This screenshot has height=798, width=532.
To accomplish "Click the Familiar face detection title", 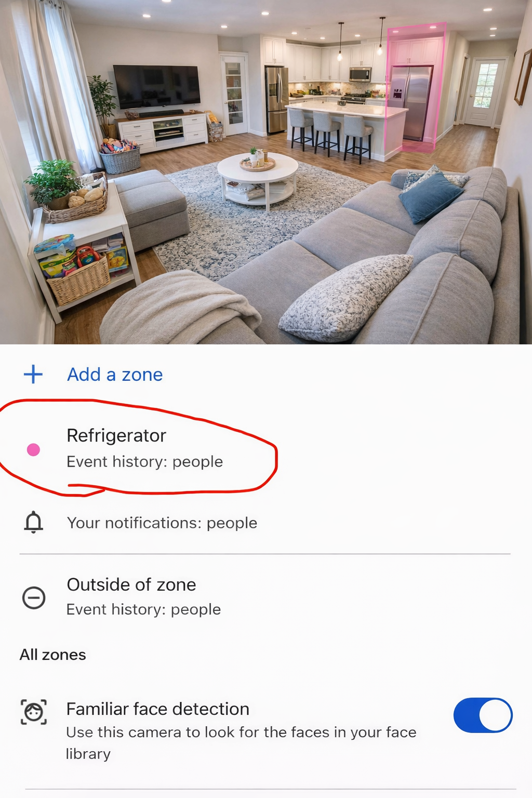I will coord(158,709).
